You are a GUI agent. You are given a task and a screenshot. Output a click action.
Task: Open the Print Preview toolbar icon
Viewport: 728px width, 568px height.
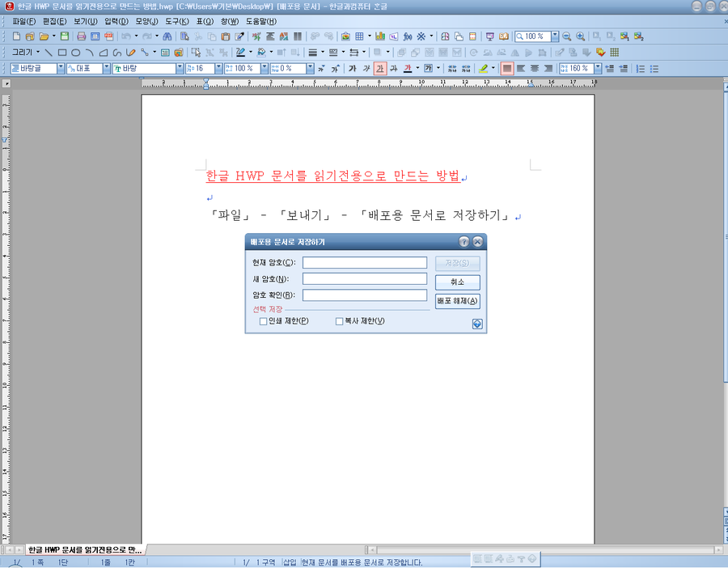click(x=95, y=36)
